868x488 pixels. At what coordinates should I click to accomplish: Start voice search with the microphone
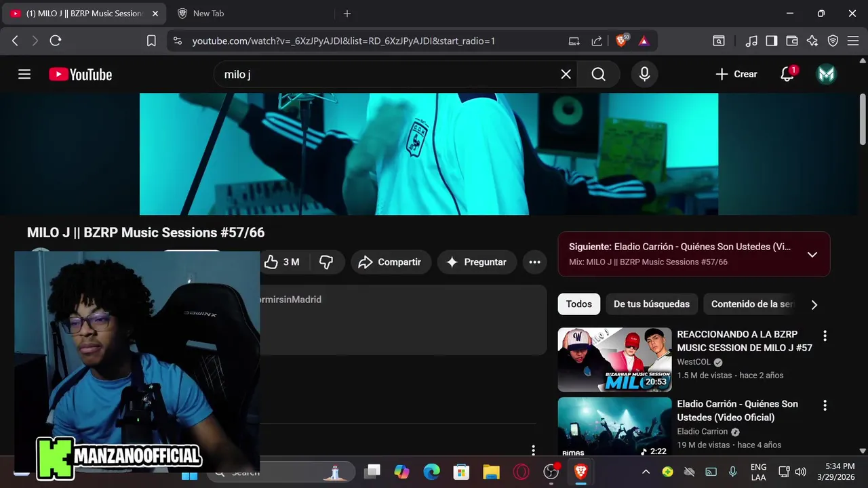pos(644,75)
